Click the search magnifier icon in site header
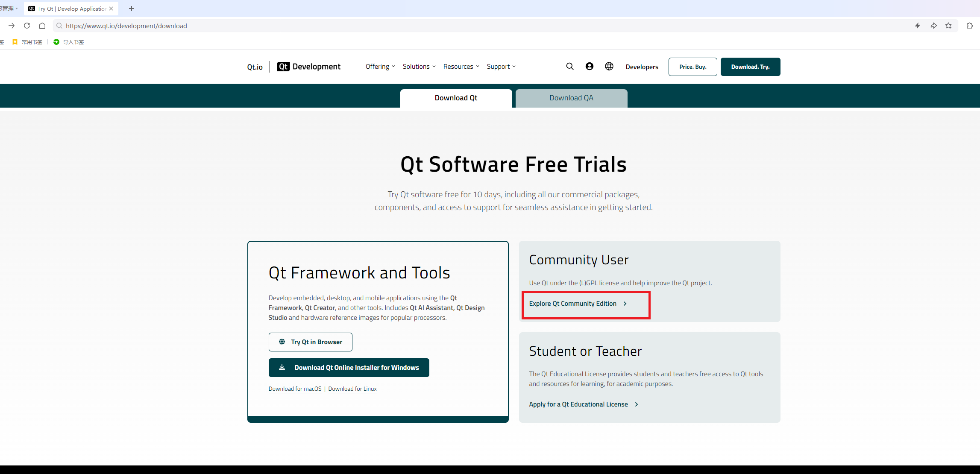Viewport: 980px width, 474px height. 569,66
